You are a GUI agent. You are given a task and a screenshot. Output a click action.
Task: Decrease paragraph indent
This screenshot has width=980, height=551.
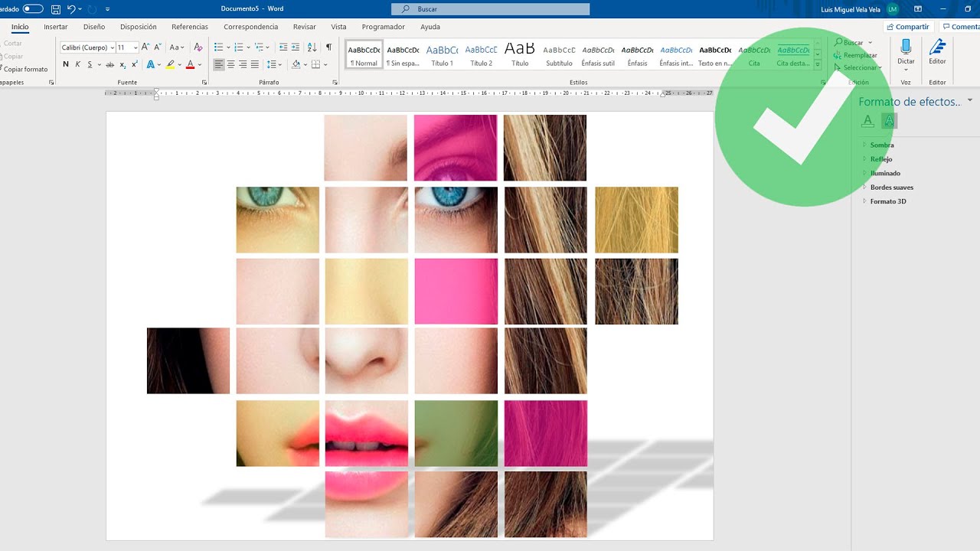[x=283, y=47]
